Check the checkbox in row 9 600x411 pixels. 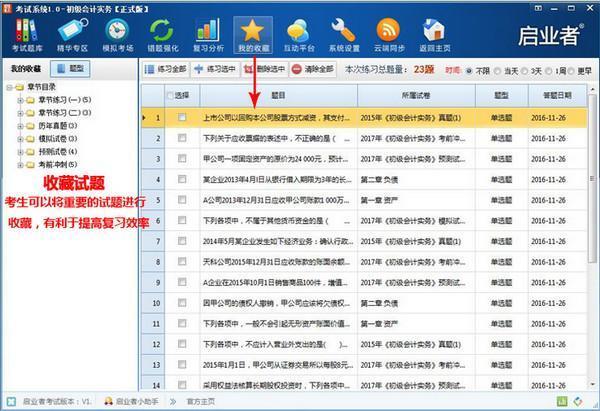tap(182, 282)
